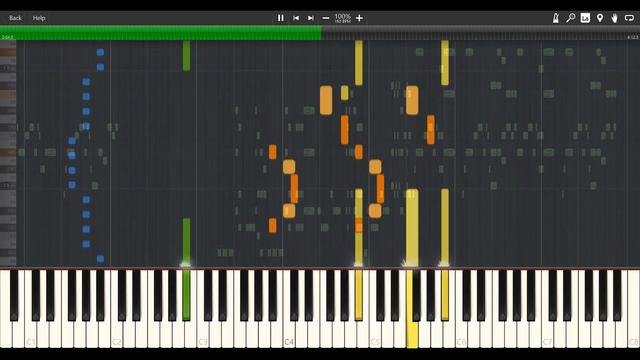Click the 100% speed readout

pyautogui.click(x=342, y=18)
